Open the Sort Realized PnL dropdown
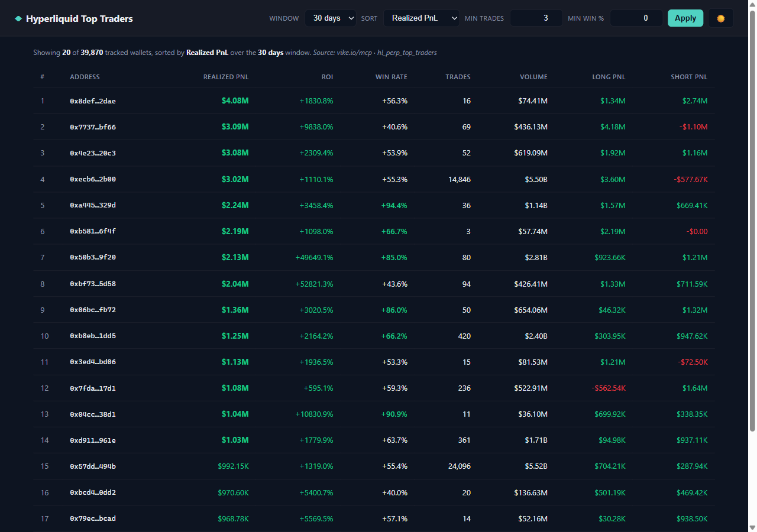 (422, 18)
